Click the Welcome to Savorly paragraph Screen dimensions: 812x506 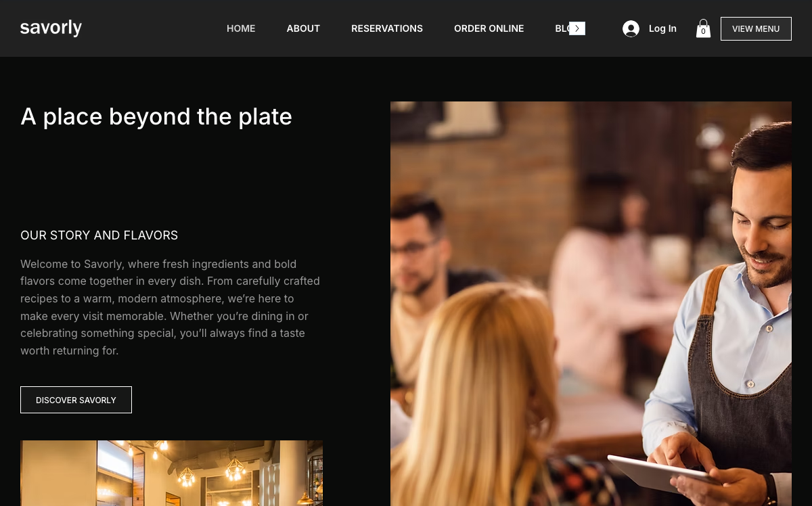tap(171, 307)
